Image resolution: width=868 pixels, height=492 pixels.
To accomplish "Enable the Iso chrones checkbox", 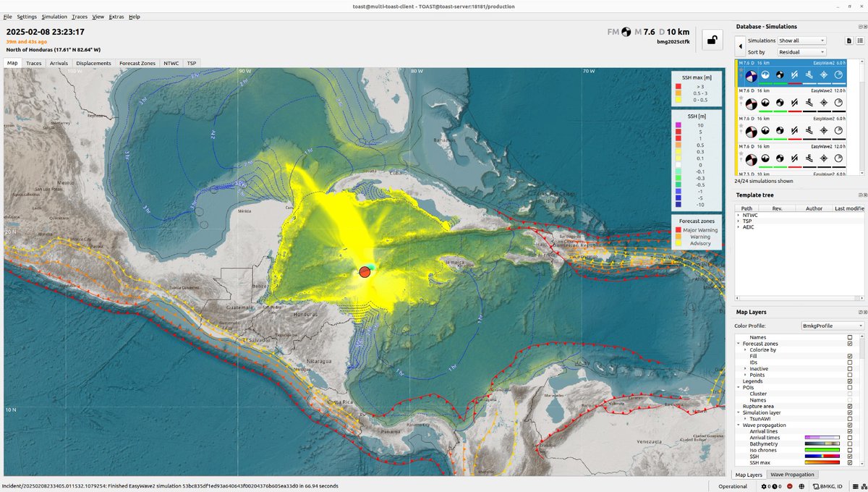I will pyautogui.click(x=850, y=450).
